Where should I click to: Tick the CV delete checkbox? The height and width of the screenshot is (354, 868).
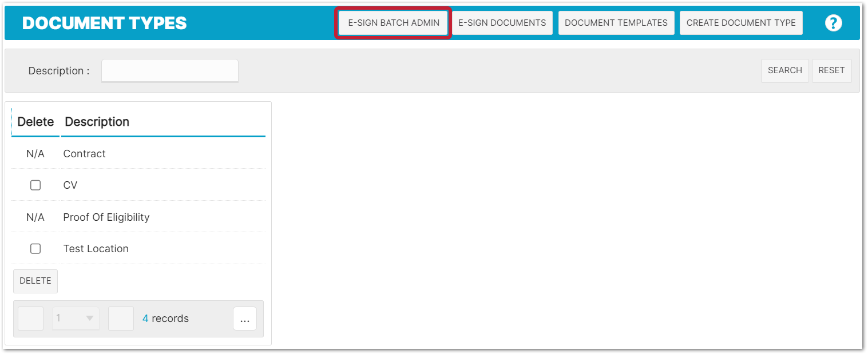(35, 185)
